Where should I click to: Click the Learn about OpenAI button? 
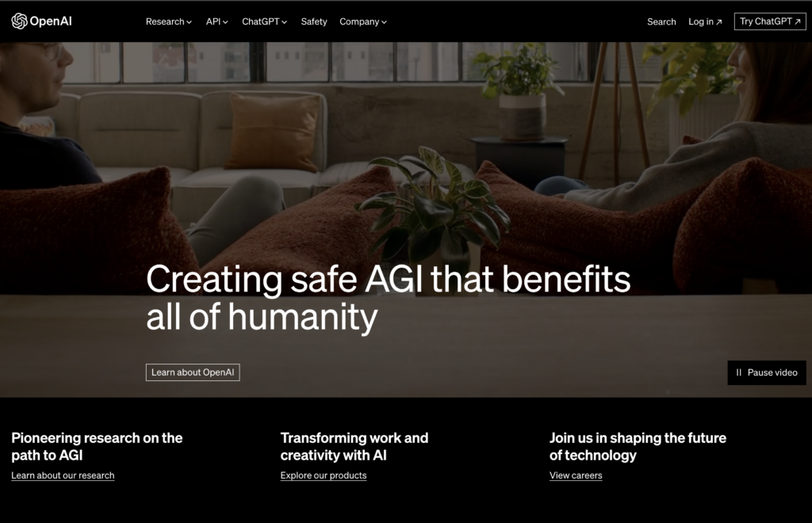(193, 372)
